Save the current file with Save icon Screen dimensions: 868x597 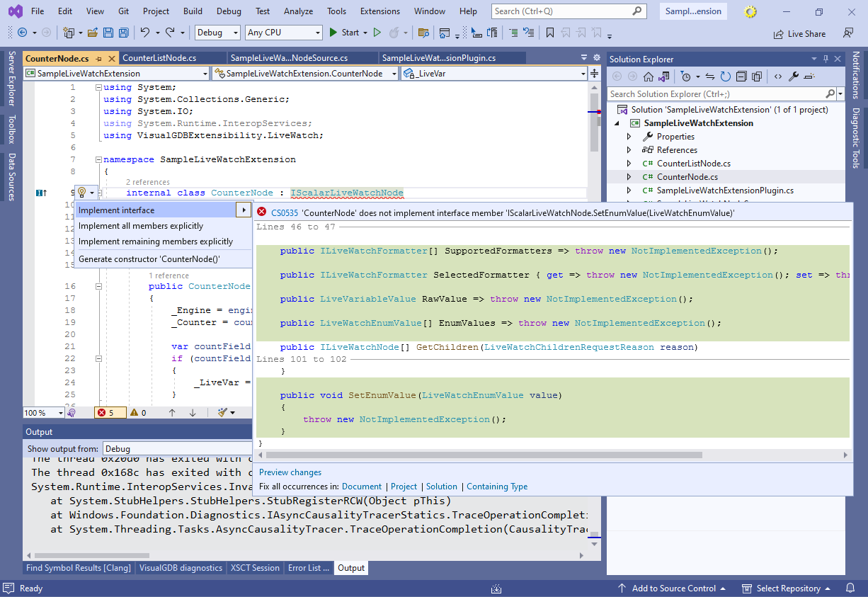tap(108, 33)
